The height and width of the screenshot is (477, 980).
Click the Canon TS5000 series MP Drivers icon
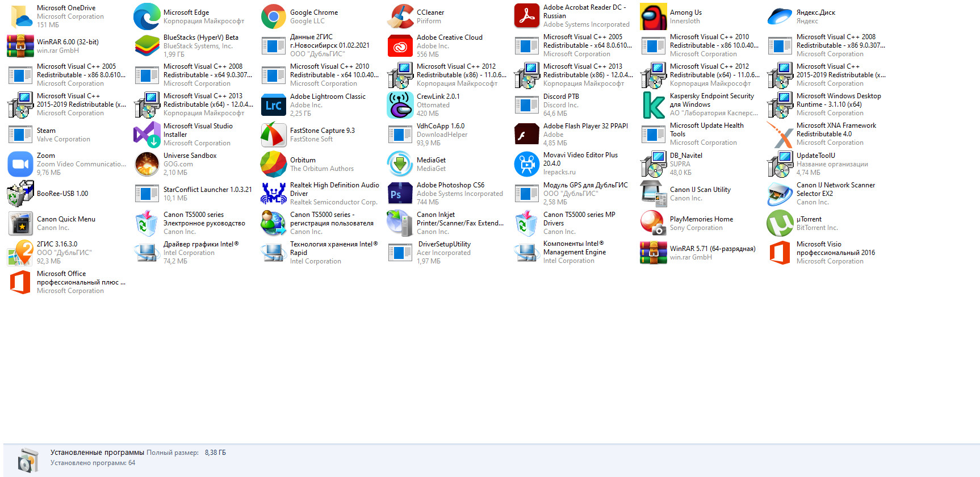527,223
